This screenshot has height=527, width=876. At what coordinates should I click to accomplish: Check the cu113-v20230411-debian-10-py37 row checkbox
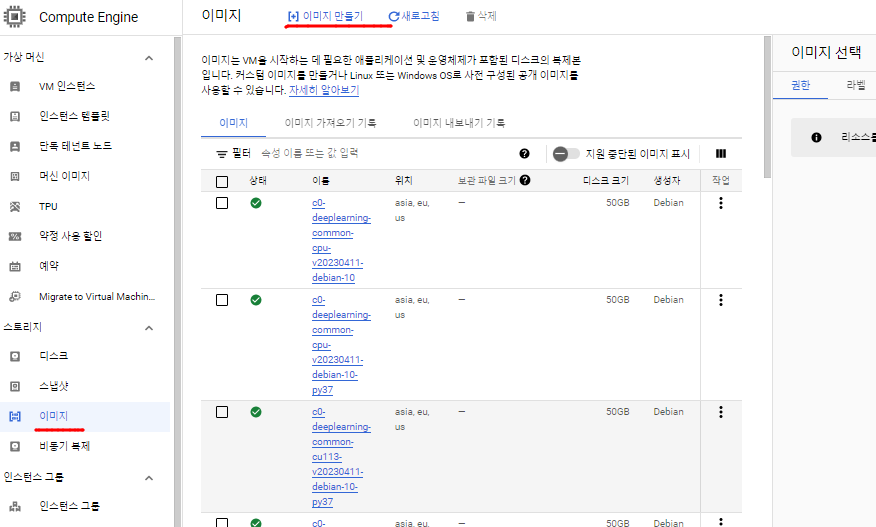222,412
